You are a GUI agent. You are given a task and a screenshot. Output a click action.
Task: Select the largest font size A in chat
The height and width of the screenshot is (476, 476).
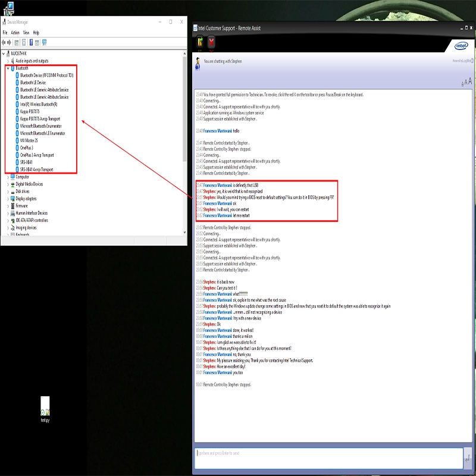point(470,81)
